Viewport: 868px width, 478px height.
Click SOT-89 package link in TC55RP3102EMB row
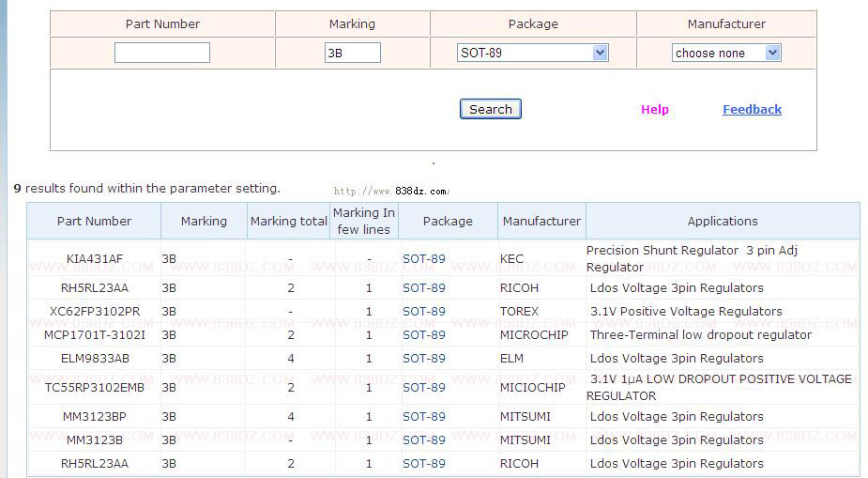[x=424, y=387]
